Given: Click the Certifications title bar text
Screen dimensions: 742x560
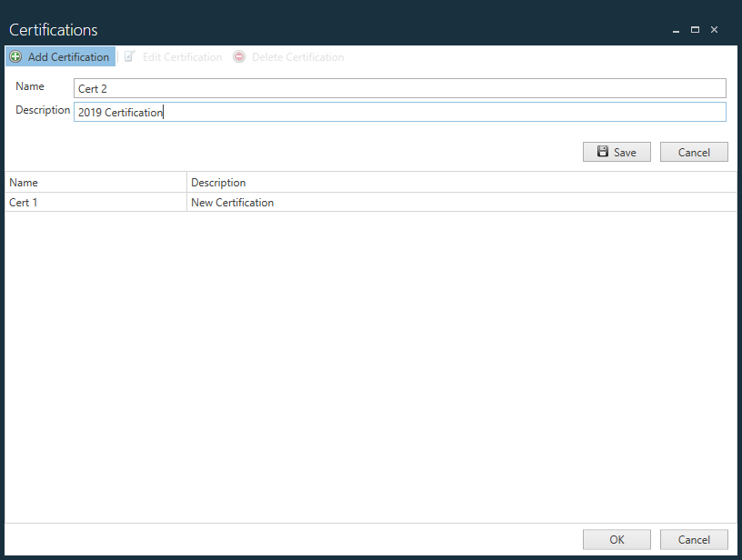Looking at the screenshot, I should [53, 30].
